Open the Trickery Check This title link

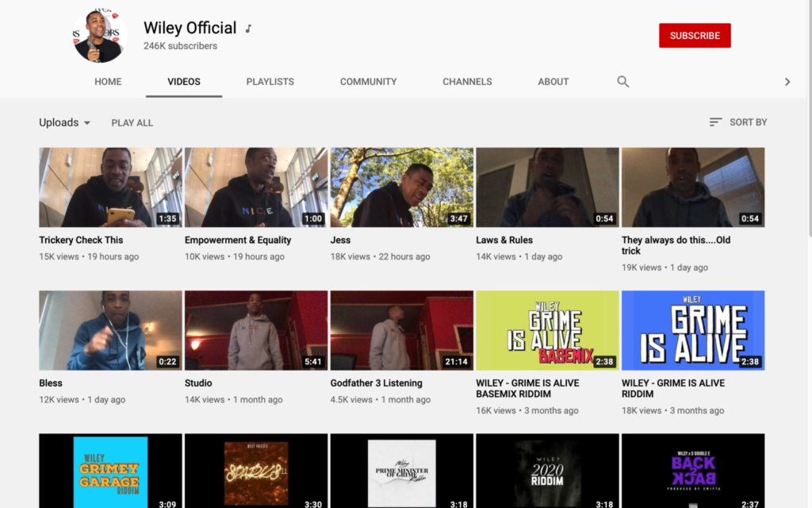pyautogui.click(x=81, y=240)
